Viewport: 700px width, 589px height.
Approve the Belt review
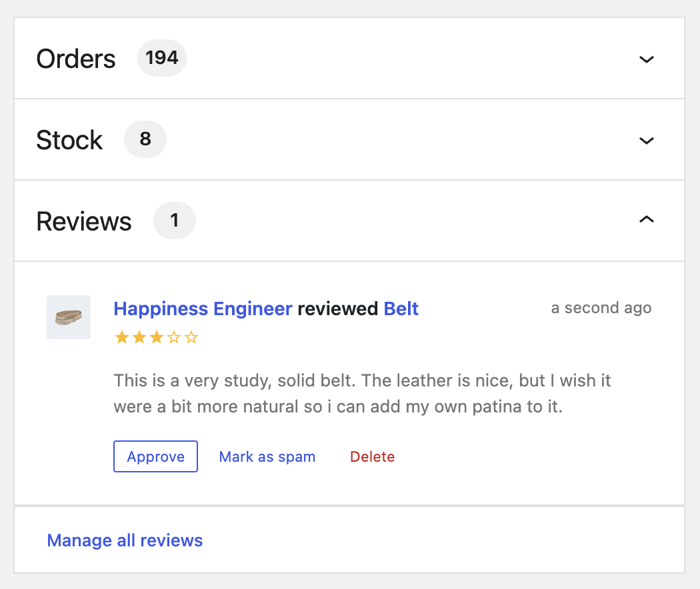156,456
